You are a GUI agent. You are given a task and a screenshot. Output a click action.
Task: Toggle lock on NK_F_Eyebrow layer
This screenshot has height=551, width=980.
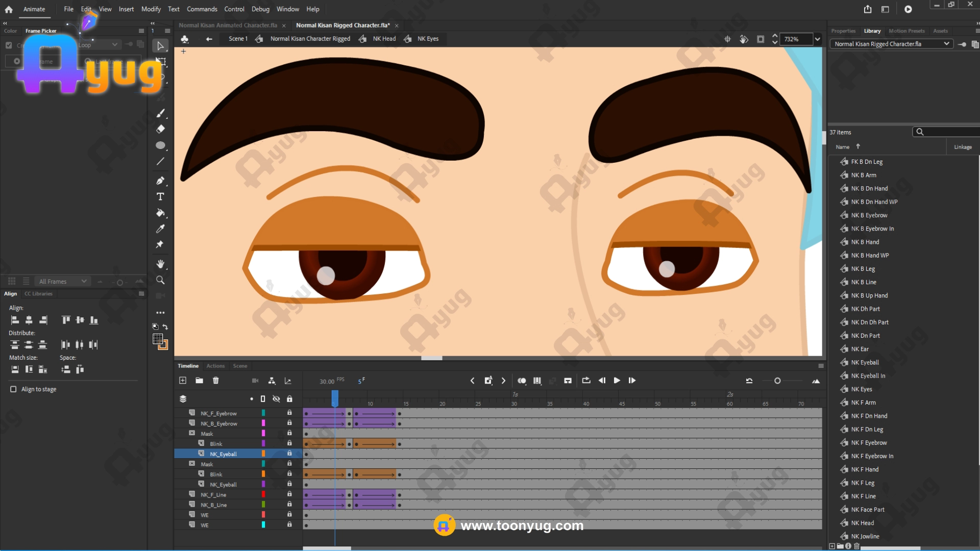[289, 413]
